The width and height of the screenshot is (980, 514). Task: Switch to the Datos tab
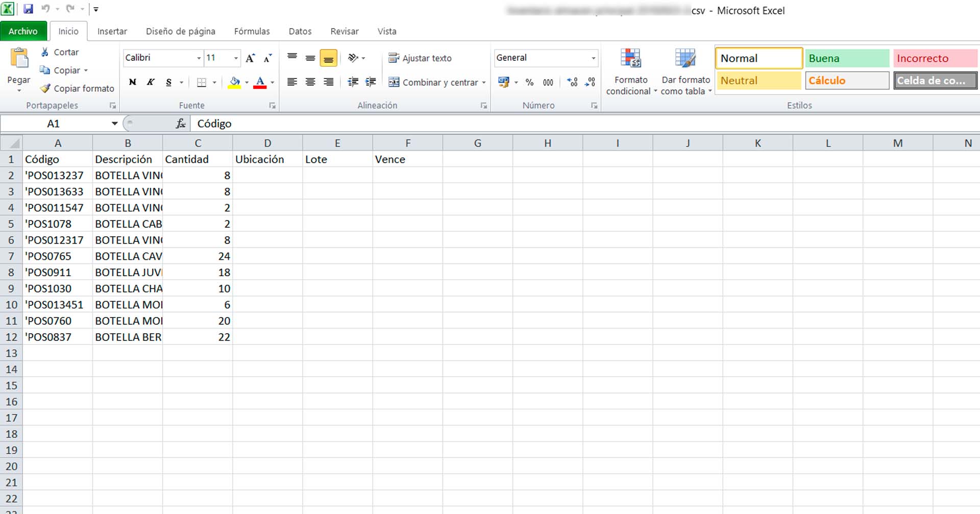click(300, 31)
